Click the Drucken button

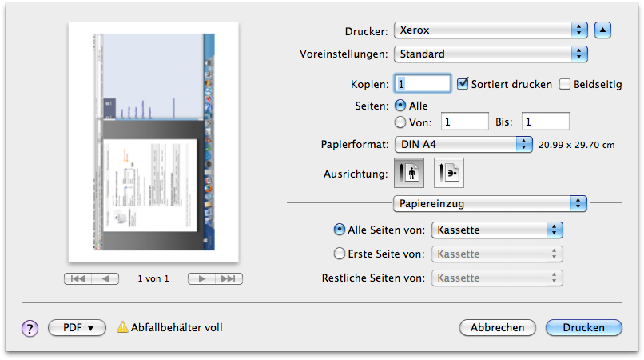[x=583, y=327]
